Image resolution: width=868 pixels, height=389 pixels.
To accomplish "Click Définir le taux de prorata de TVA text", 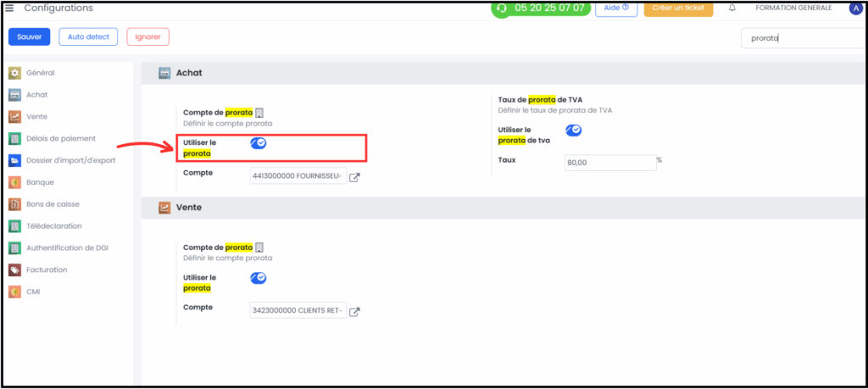I will click(x=555, y=111).
